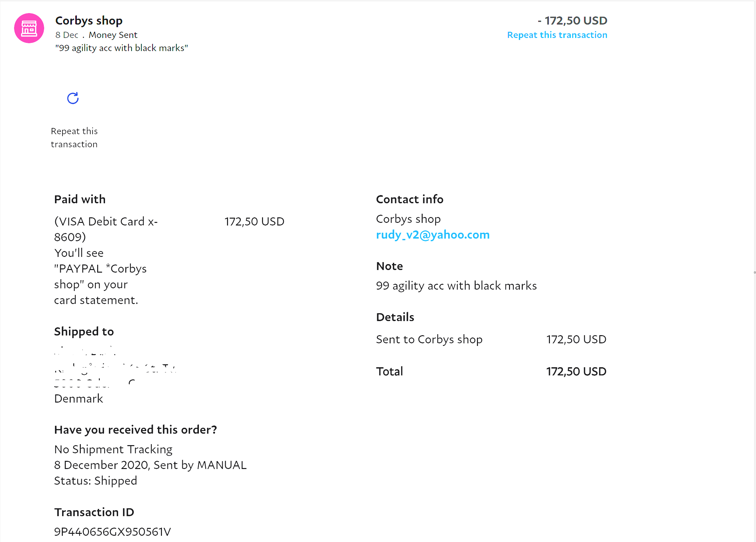Click the Corbys shop name under Contact info
This screenshot has width=756, height=542.
click(x=408, y=219)
